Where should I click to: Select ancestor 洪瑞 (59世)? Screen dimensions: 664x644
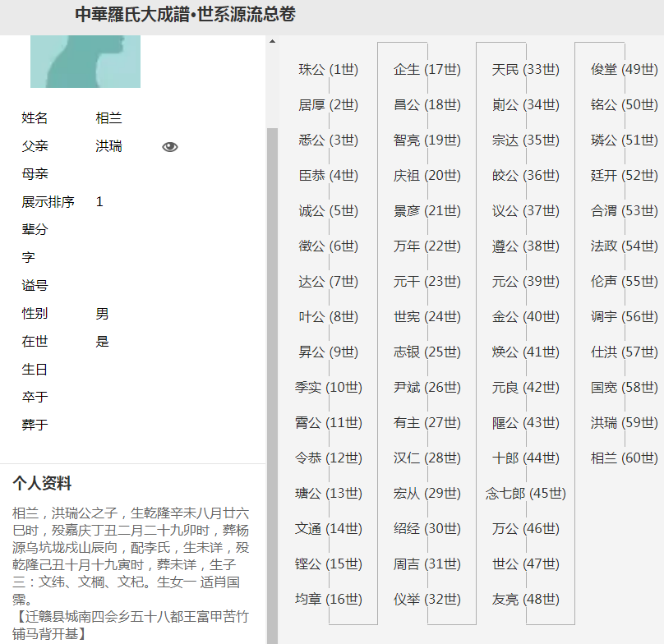pos(625,422)
